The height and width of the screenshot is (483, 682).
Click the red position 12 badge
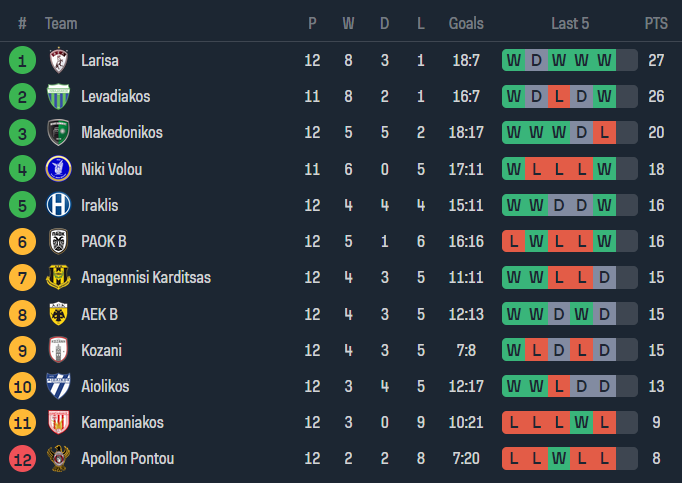22,458
